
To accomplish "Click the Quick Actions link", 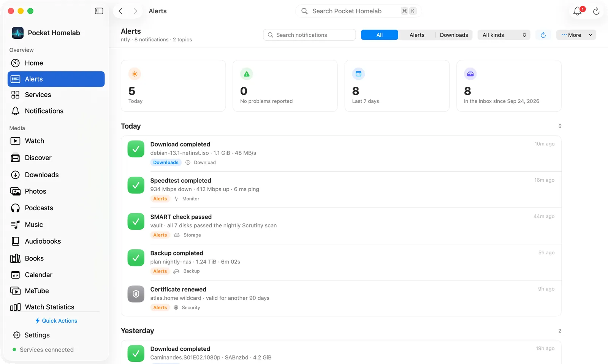I will point(56,321).
